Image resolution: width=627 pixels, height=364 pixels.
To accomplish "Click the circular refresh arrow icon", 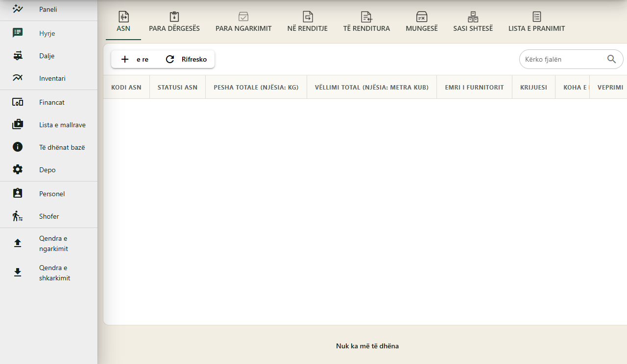I will tap(170, 59).
